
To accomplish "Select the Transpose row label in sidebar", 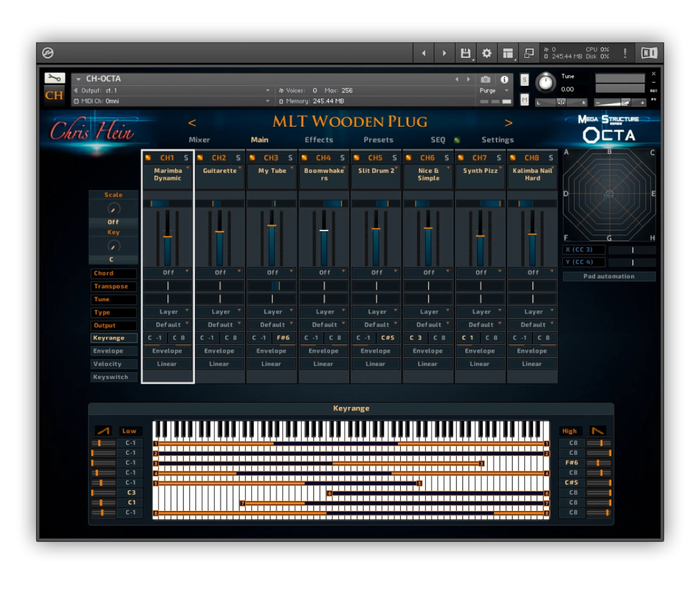I will (114, 287).
